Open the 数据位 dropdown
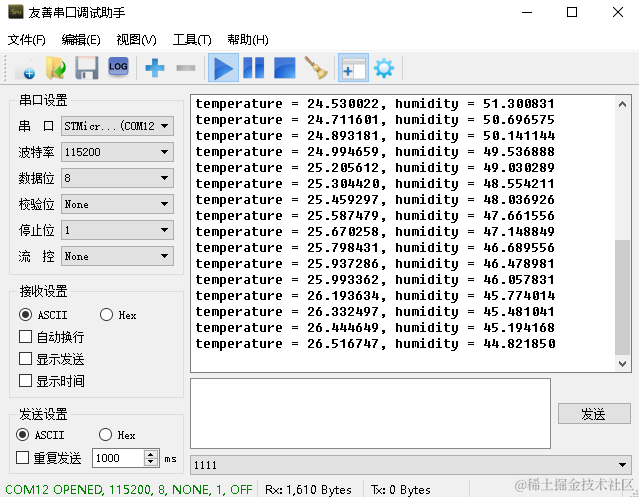Viewport: 639px width, 497px height. pos(117,178)
